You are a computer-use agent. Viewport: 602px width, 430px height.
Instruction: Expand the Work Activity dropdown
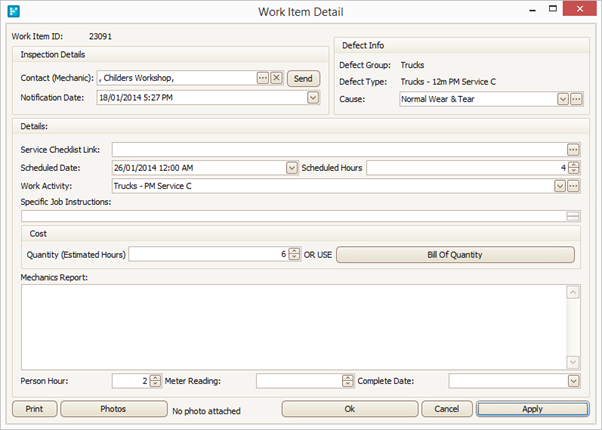point(562,186)
